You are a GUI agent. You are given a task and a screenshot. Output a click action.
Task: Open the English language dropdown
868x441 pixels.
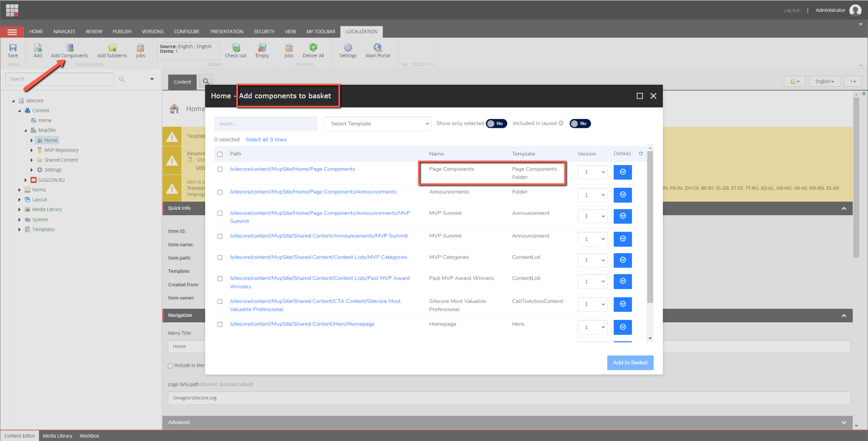click(824, 81)
